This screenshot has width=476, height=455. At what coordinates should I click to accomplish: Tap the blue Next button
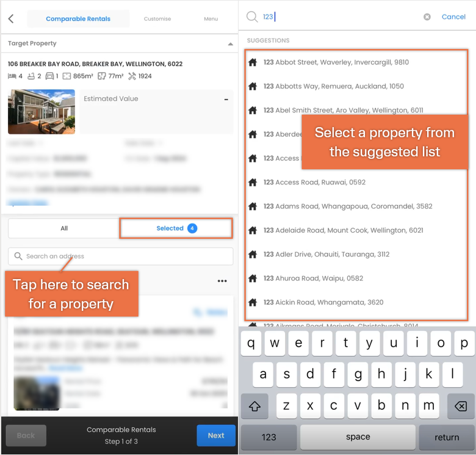(216, 435)
